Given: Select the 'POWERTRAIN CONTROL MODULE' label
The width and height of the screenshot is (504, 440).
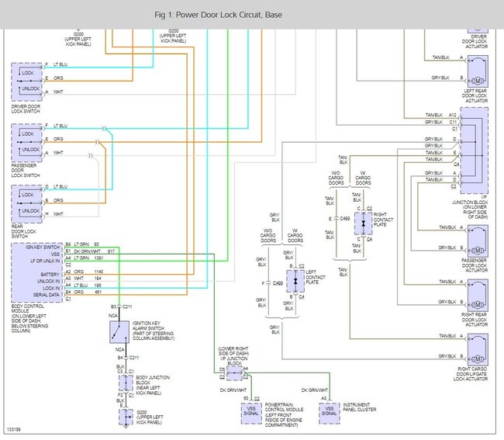Looking at the screenshot, I should [x=284, y=415].
